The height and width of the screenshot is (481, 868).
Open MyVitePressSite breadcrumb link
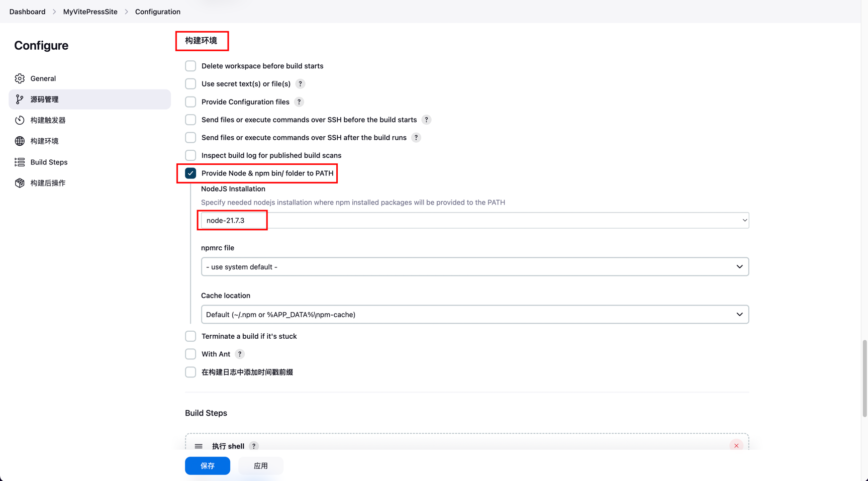point(90,12)
